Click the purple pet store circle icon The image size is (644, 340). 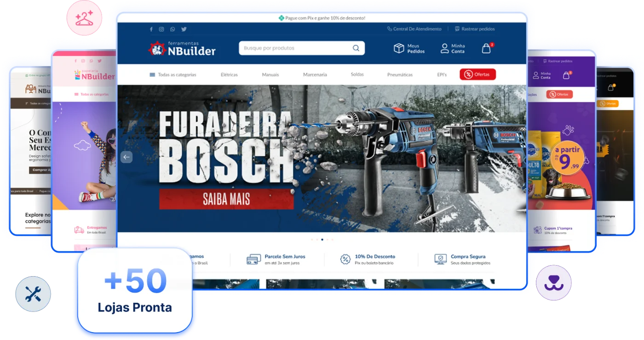[x=554, y=283]
